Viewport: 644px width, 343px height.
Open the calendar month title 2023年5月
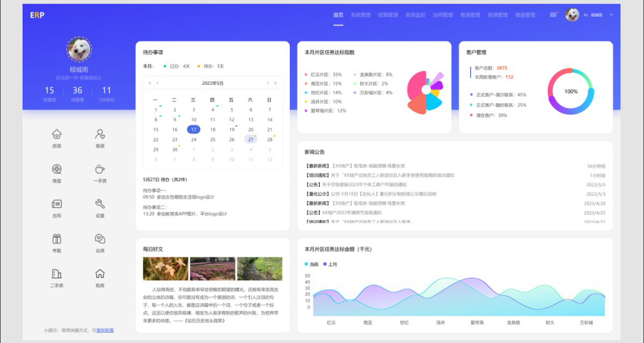coord(213,83)
